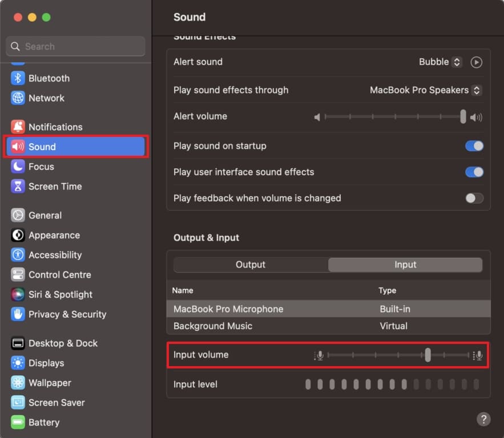Close the System Settings window

tap(18, 17)
